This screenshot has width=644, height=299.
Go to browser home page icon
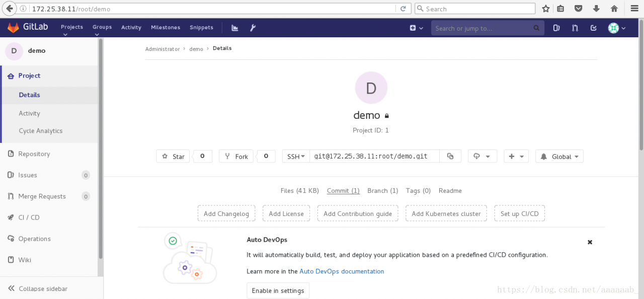pos(614,9)
